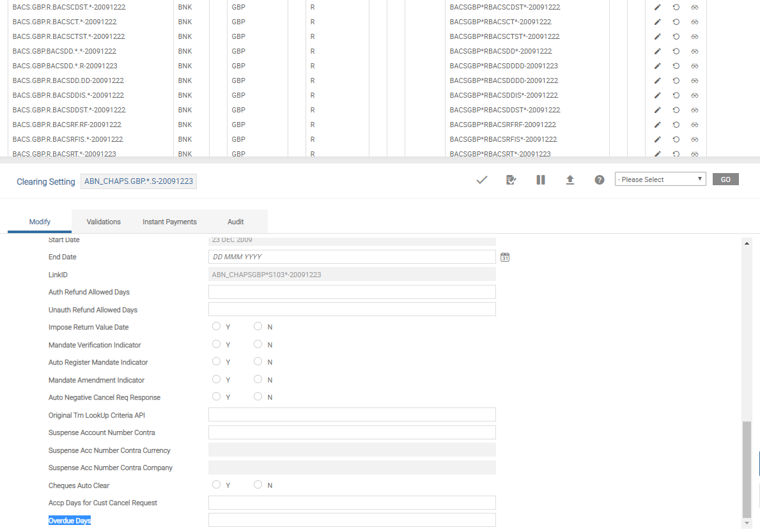Click the reverse icon for BACS.GBP.R.BACSRF.RF-20091222 row
Image resolution: width=760 pixels, height=532 pixels.
coord(676,125)
